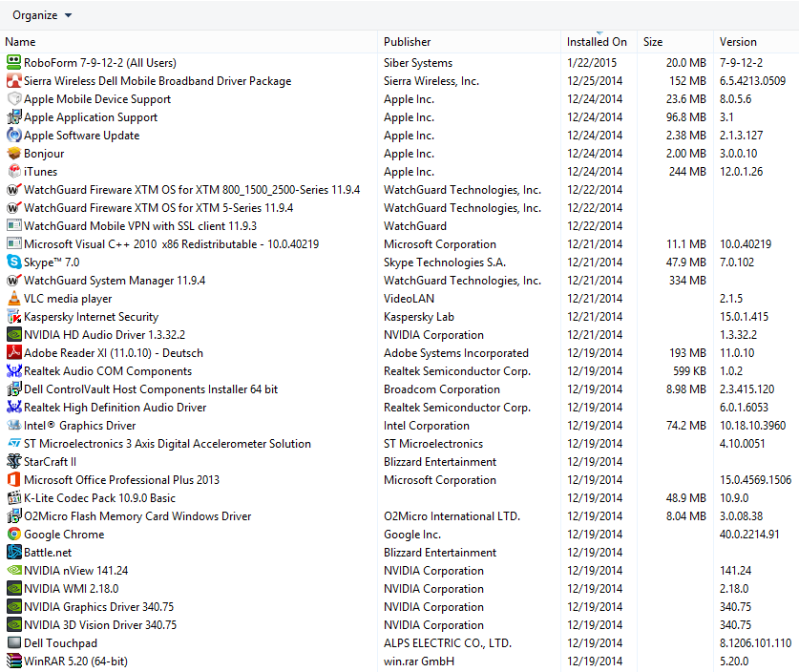799x672 pixels.
Task: Click the VLC media player cone icon
Action: (13, 299)
